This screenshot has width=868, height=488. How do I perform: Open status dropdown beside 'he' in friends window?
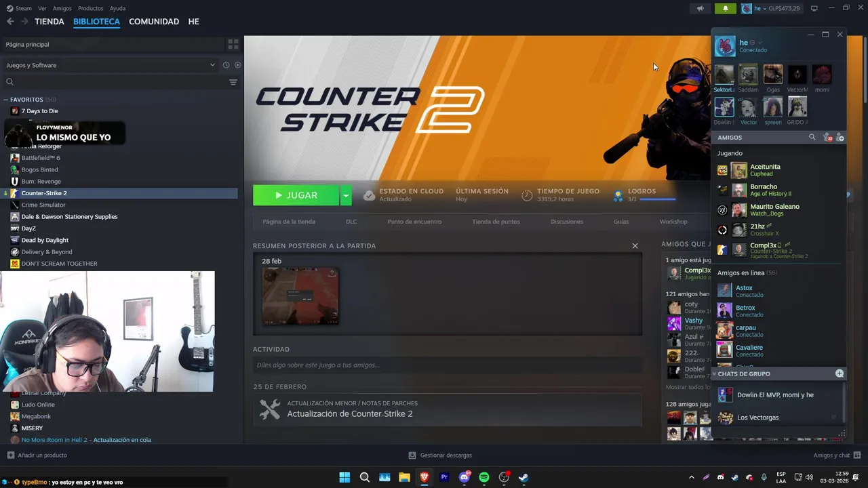click(760, 43)
